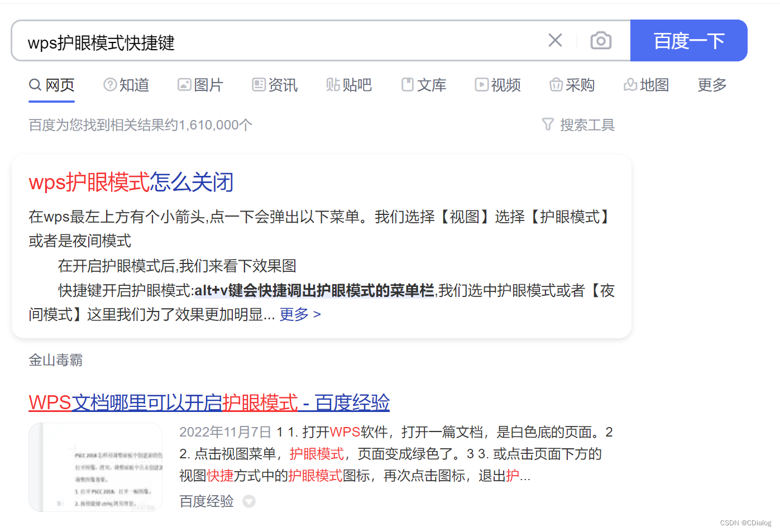780x532 pixels.
Task: Open the wps护眼模式怎么关闭 result
Action: pyautogui.click(x=130, y=182)
